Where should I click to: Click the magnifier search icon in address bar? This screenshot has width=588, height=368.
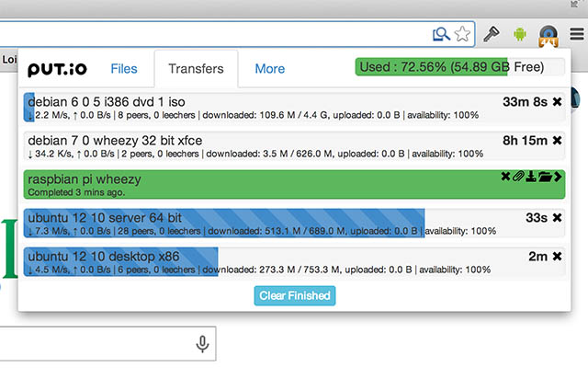click(441, 34)
